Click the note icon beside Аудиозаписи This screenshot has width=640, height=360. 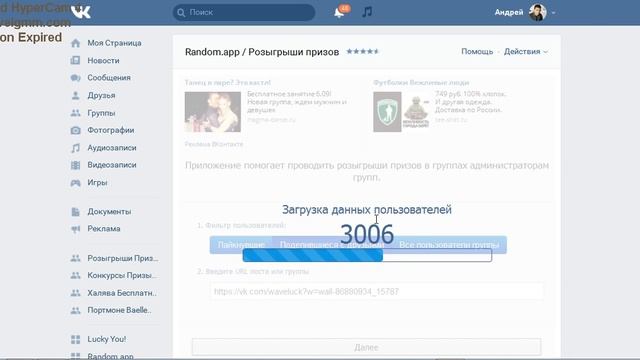(76, 148)
